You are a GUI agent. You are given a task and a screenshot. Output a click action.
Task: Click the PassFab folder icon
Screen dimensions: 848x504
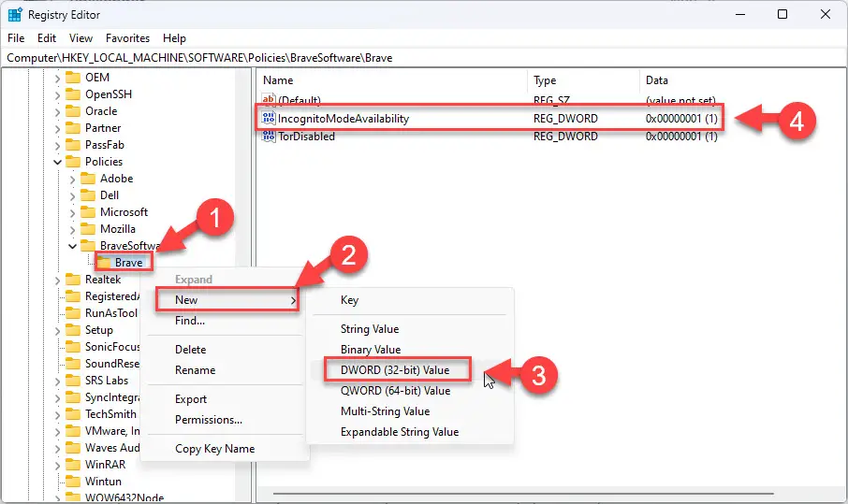click(x=72, y=145)
